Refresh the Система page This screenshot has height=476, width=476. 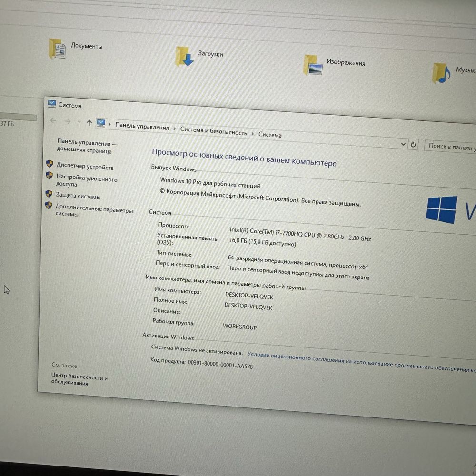413,145
